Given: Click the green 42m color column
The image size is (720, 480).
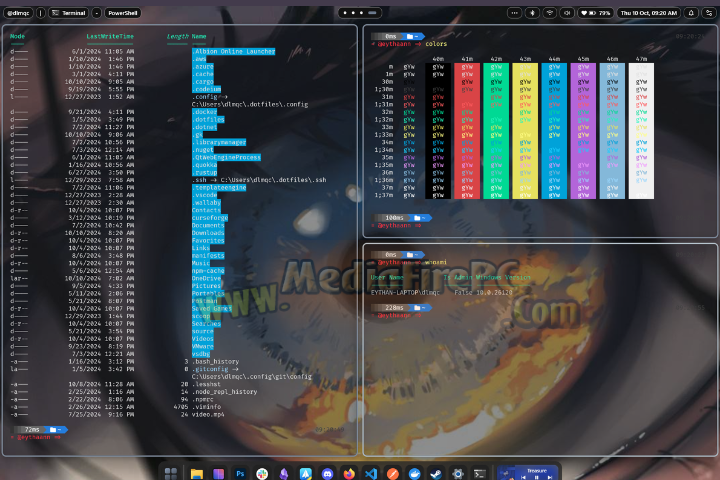Looking at the screenshot, I should [496, 131].
